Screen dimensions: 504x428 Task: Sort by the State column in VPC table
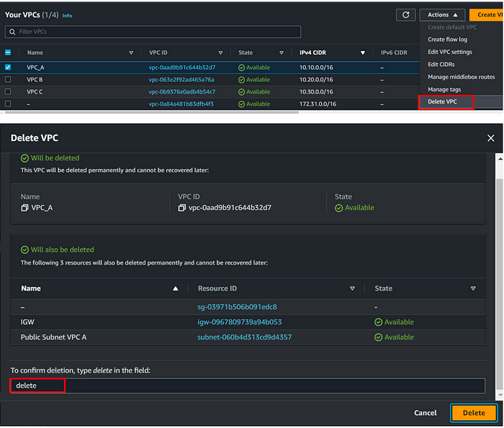[282, 53]
